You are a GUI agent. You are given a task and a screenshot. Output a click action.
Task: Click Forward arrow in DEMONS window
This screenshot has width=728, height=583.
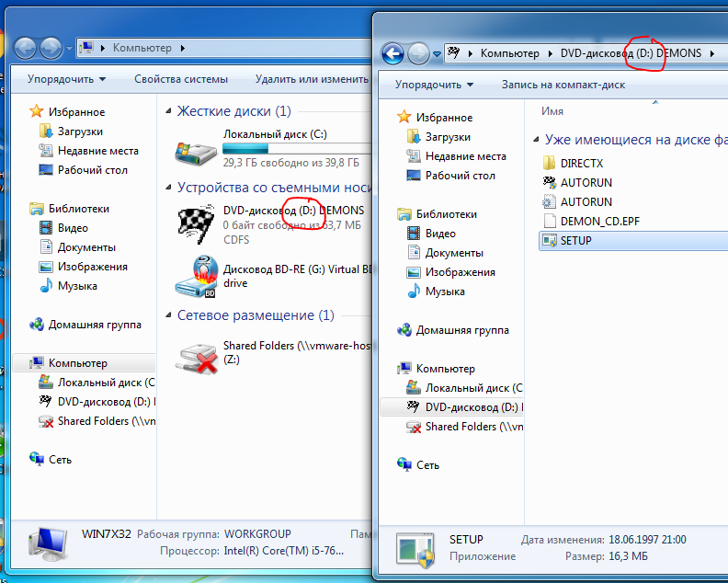point(418,54)
